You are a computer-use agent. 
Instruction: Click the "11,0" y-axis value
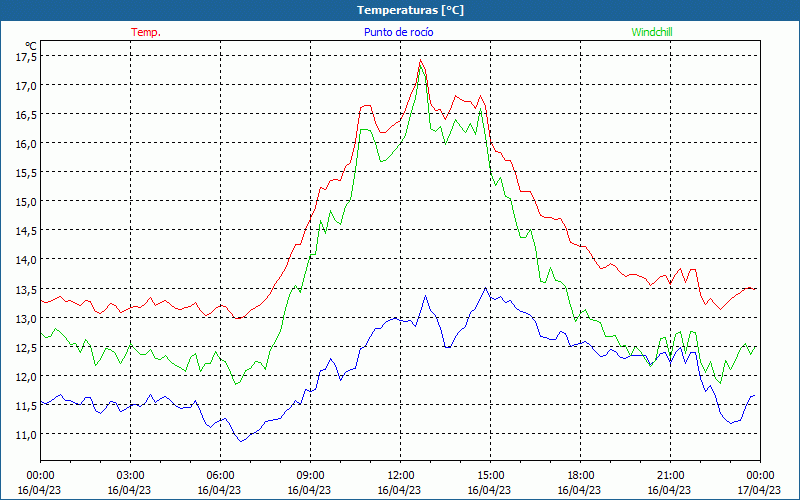26,435
